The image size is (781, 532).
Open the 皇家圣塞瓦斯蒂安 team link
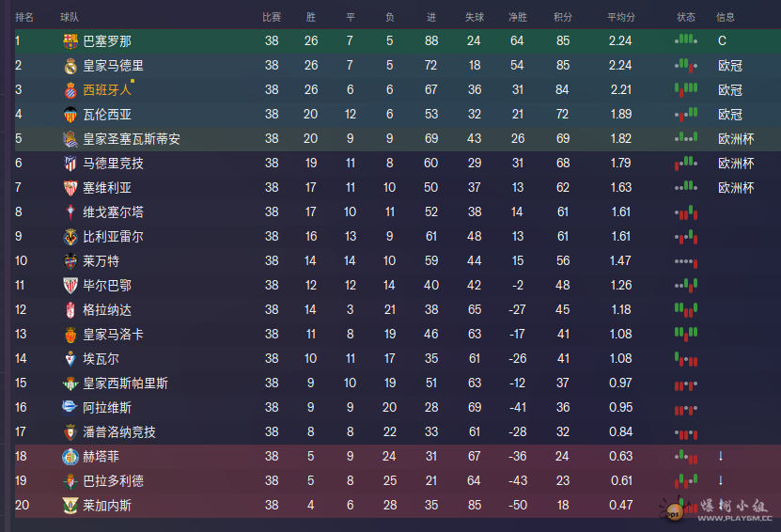132,139
